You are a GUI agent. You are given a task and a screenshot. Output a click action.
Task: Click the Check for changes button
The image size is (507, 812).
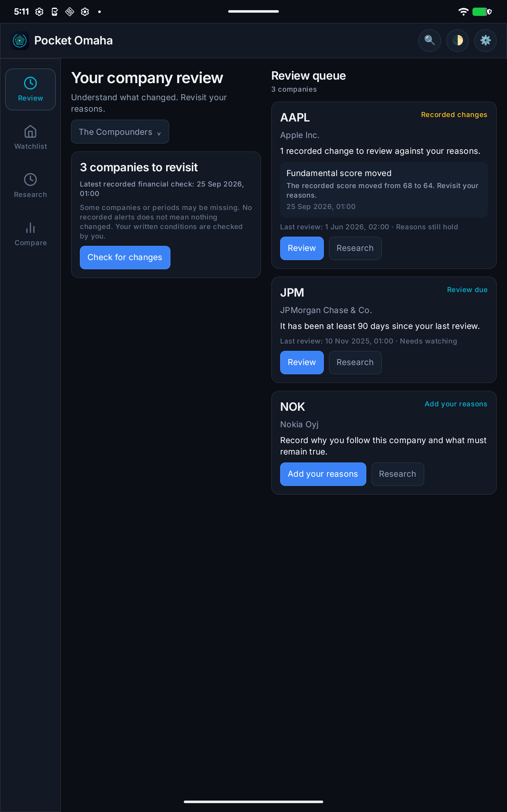pyautogui.click(x=125, y=257)
